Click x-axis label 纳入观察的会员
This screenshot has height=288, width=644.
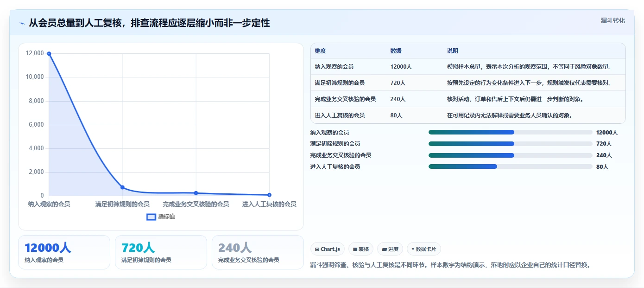click(49, 204)
